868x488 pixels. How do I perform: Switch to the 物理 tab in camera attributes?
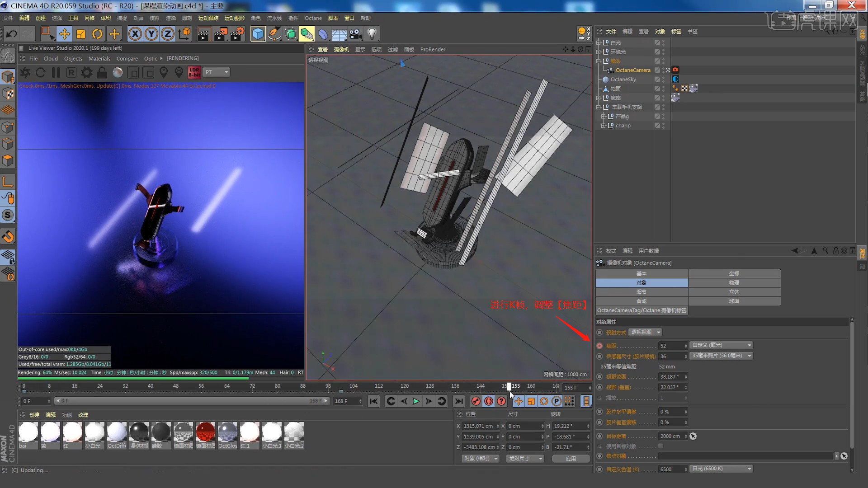point(734,282)
